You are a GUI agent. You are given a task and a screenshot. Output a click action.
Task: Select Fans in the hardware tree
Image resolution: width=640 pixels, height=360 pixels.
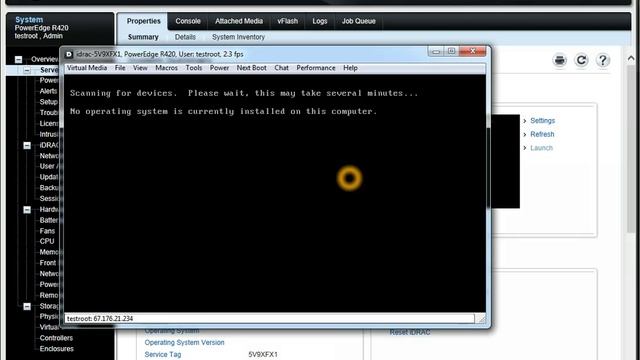click(47, 231)
